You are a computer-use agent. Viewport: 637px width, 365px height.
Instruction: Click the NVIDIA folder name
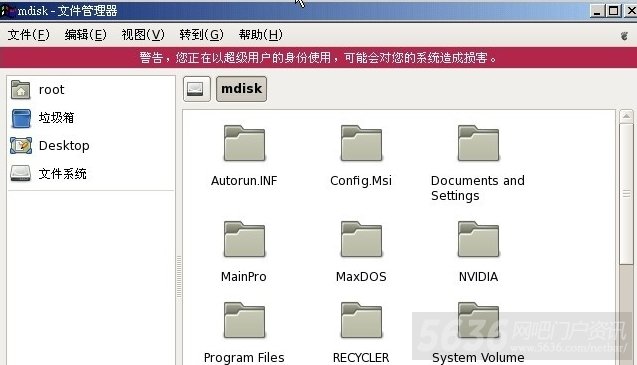tap(478, 277)
